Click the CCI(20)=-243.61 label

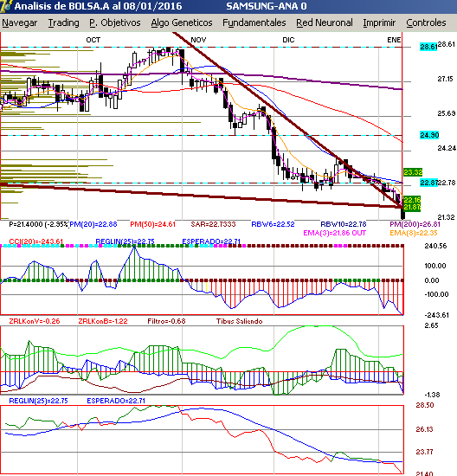point(35,241)
